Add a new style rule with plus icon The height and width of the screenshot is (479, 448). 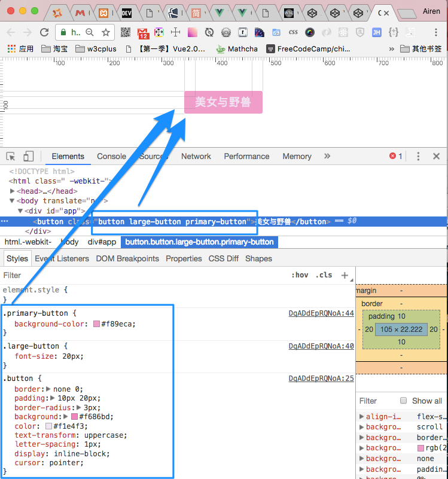pyautogui.click(x=345, y=275)
